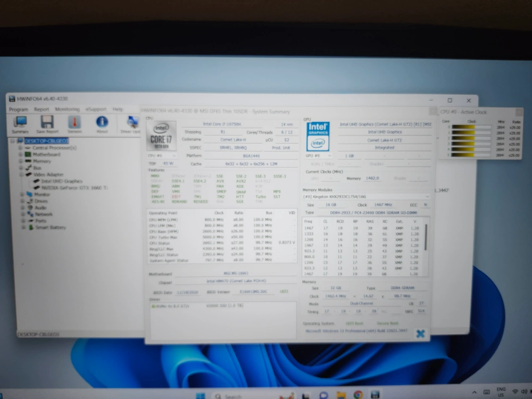Click the ENG US language indicator

(501, 392)
